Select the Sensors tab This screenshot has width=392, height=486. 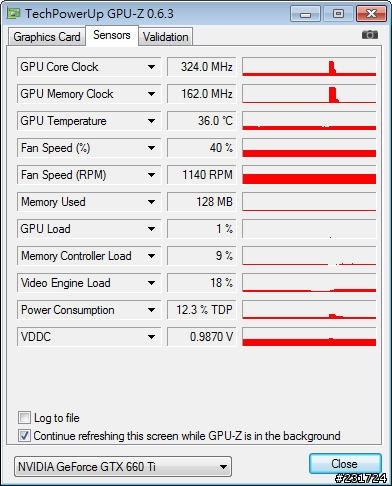pos(112,35)
